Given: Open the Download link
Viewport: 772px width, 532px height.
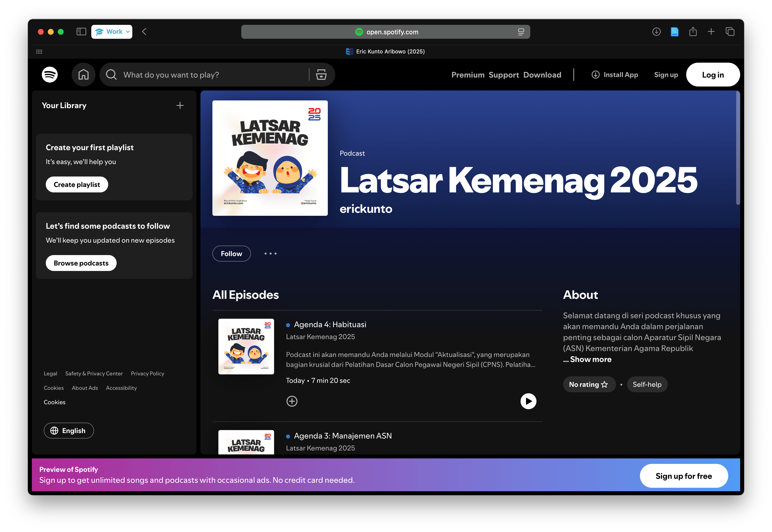Looking at the screenshot, I should coord(542,75).
